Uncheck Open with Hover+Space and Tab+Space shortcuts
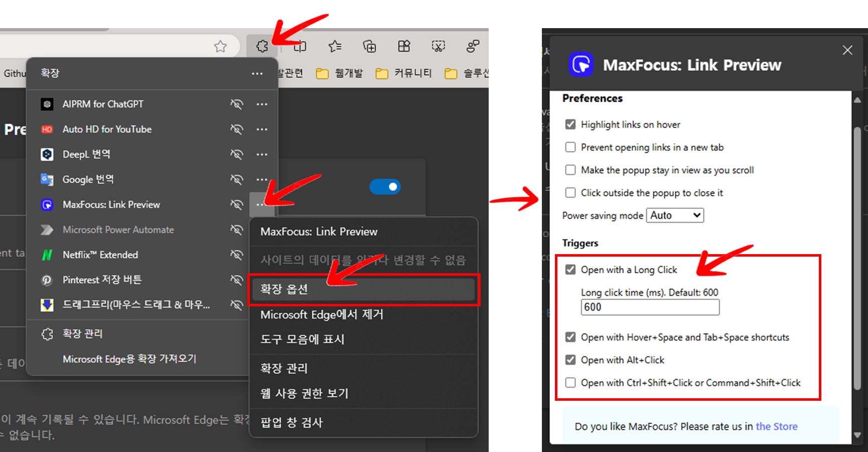The height and width of the screenshot is (452, 868). click(x=570, y=337)
